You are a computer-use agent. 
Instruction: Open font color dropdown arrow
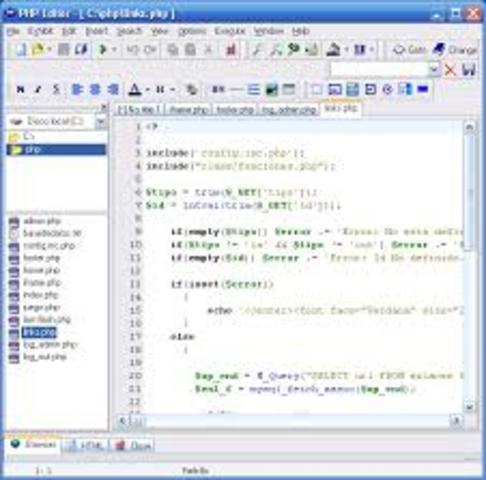[148, 89]
